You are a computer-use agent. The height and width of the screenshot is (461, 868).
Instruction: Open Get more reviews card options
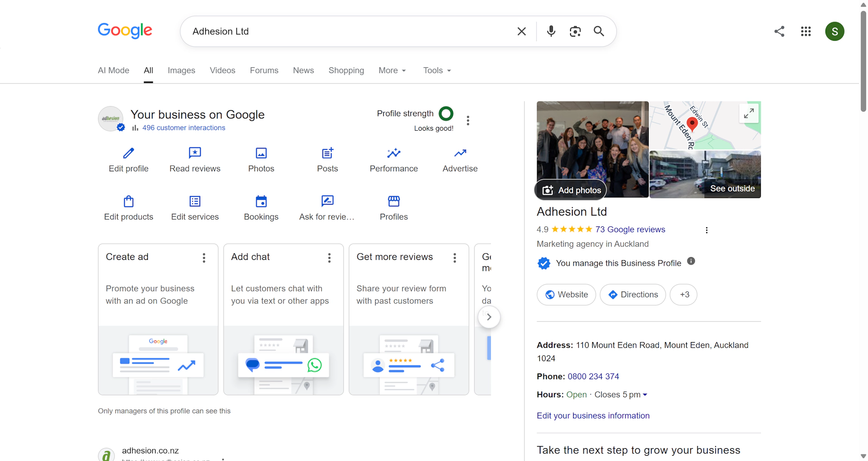(x=455, y=258)
